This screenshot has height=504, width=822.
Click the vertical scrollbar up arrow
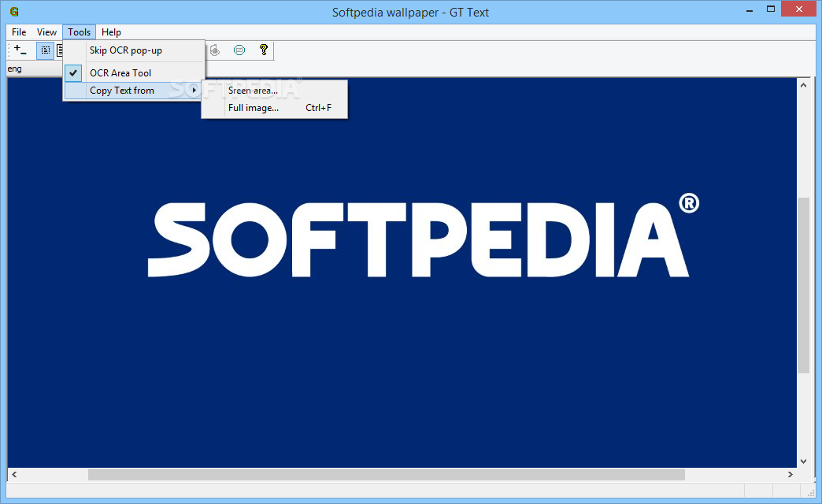tap(804, 85)
